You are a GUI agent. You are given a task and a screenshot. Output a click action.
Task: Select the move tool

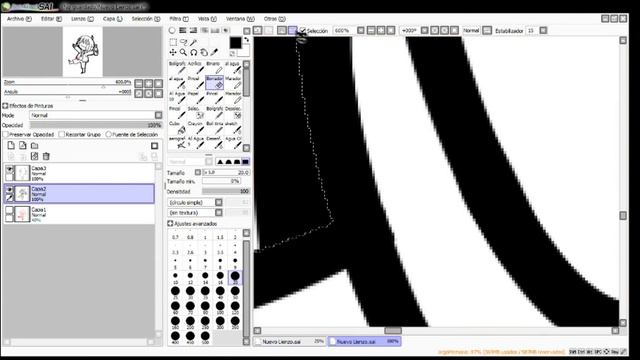click(x=173, y=52)
